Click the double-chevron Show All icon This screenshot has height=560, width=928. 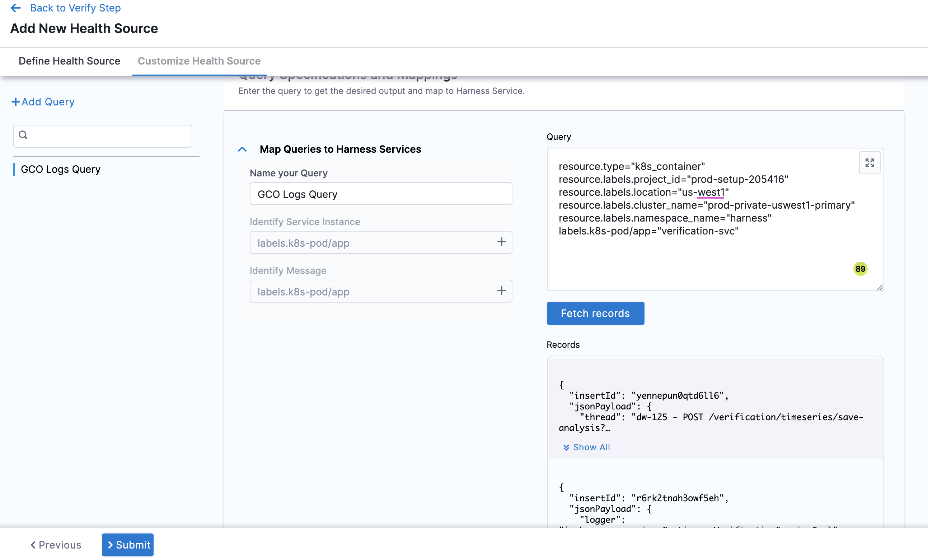566,447
